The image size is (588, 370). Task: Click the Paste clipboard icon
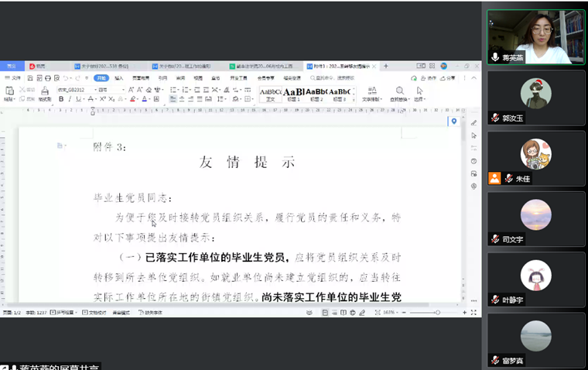[x=9, y=92]
